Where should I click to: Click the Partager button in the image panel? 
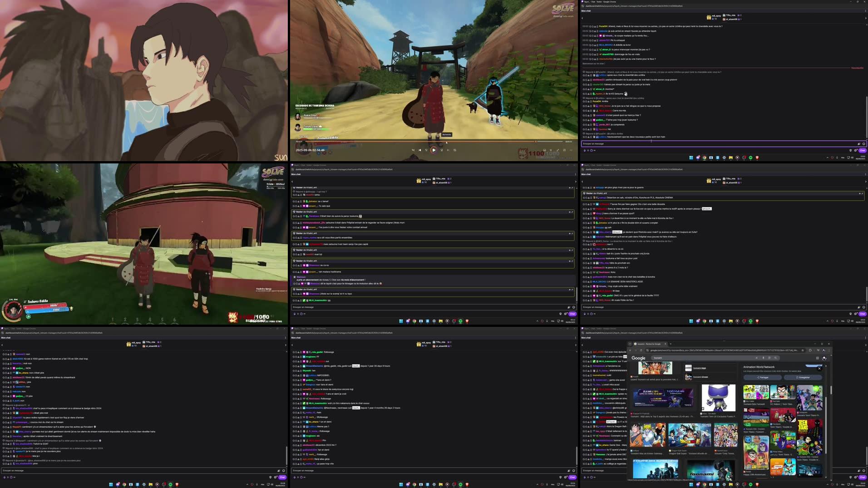tap(763, 377)
